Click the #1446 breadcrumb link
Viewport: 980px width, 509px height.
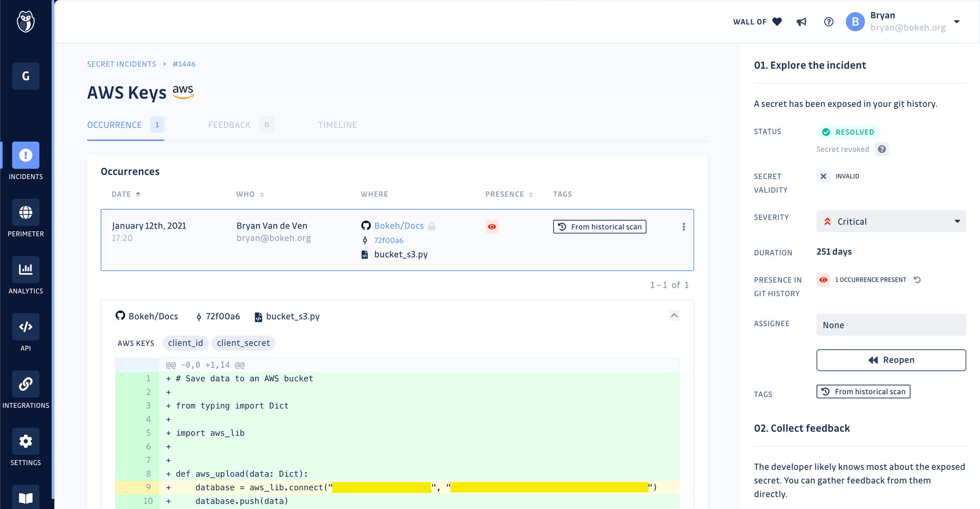(184, 64)
